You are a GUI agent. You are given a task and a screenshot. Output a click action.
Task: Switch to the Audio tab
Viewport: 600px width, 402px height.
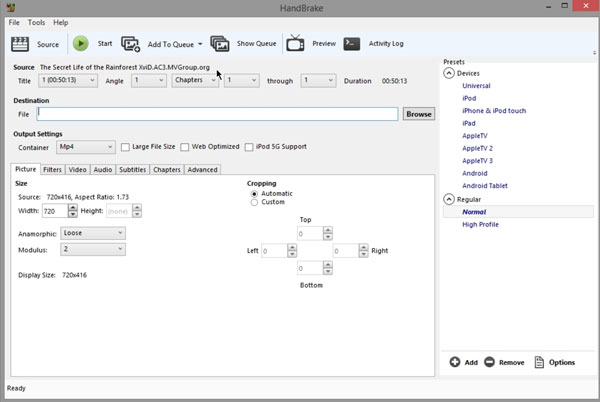[x=103, y=169]
